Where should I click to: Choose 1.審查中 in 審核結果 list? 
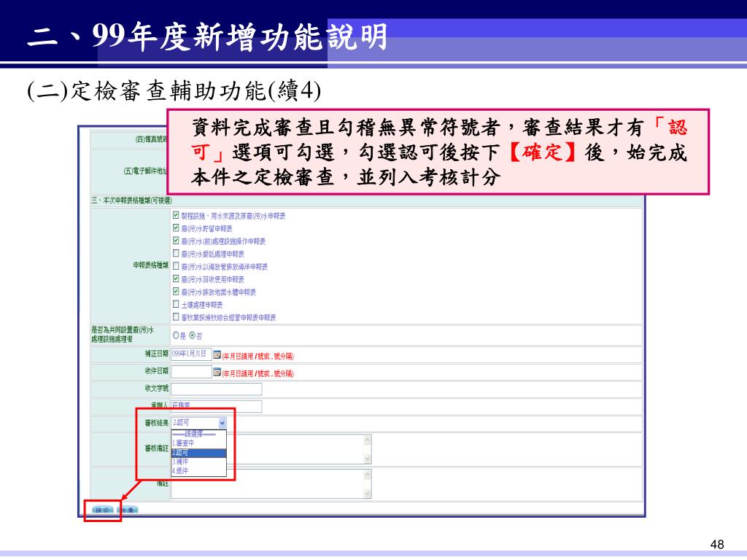198,443
